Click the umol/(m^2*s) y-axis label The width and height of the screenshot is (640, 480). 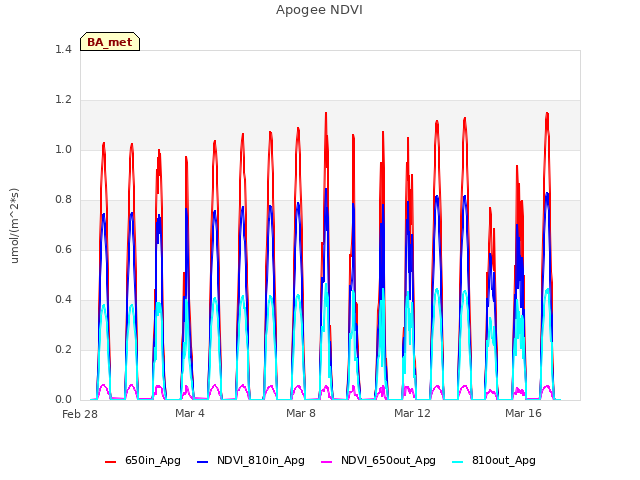tap(14, 226)
